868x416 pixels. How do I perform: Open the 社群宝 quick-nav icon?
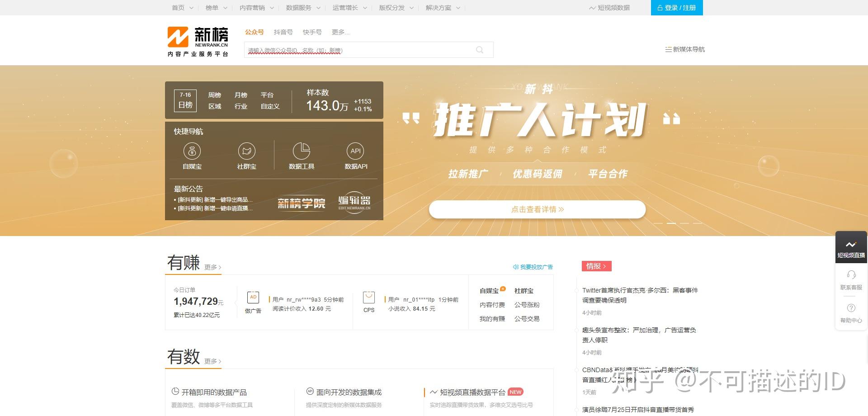(x=247, y=151)
